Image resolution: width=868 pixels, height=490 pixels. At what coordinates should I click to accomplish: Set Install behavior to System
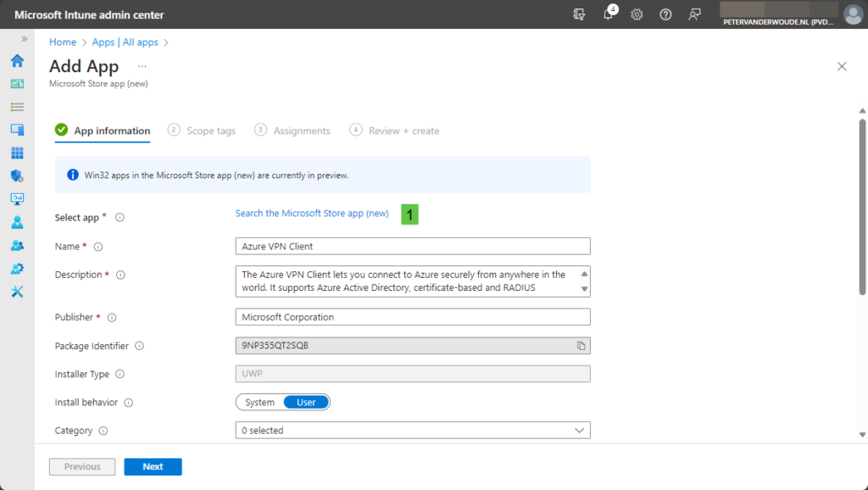[260, 402]
